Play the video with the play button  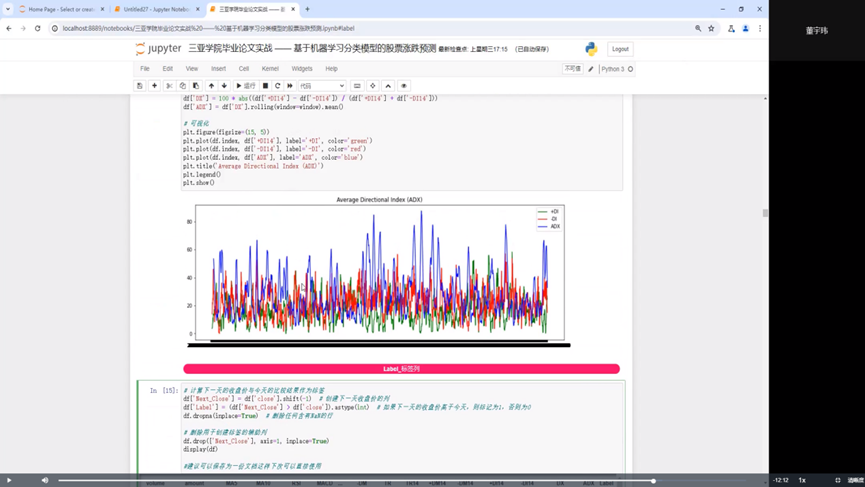pyautogui.click(x=10, y=480)
